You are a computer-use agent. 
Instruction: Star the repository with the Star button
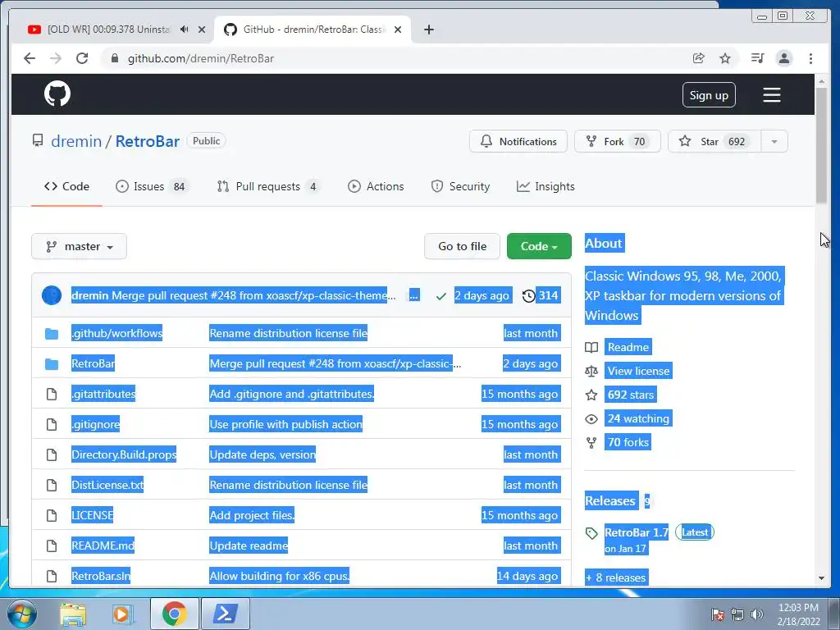(x=714, y=141)
